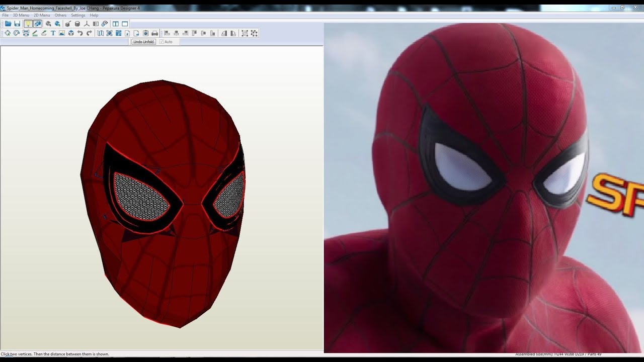Click the single window layout icon
The height and width of the screenshot is (362, 644).
tap(125, 24)
